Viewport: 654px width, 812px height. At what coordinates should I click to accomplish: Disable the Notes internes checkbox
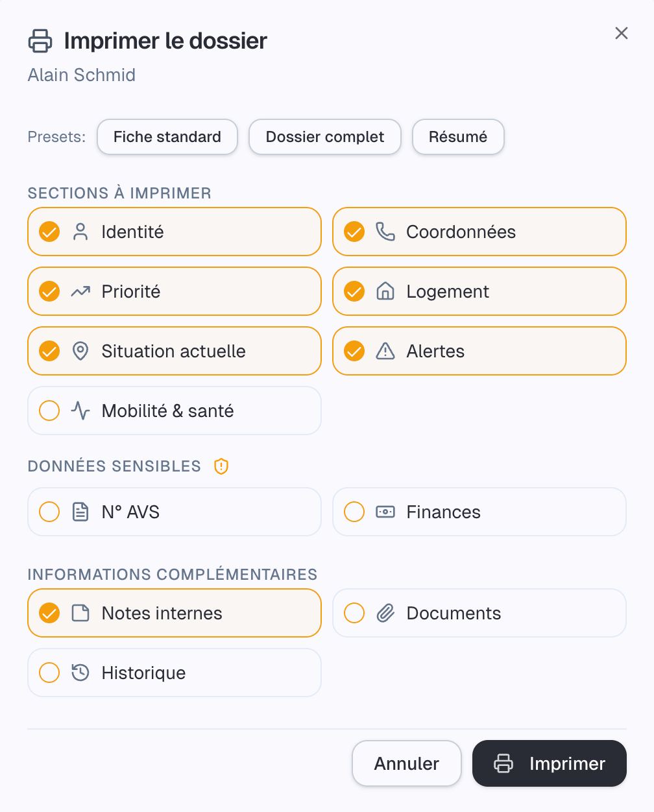[49, 613]
